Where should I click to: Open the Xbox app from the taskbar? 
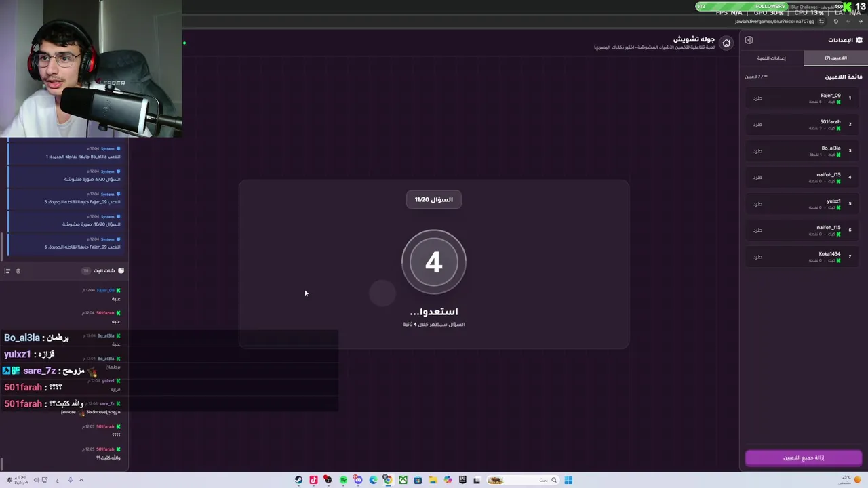403,481
